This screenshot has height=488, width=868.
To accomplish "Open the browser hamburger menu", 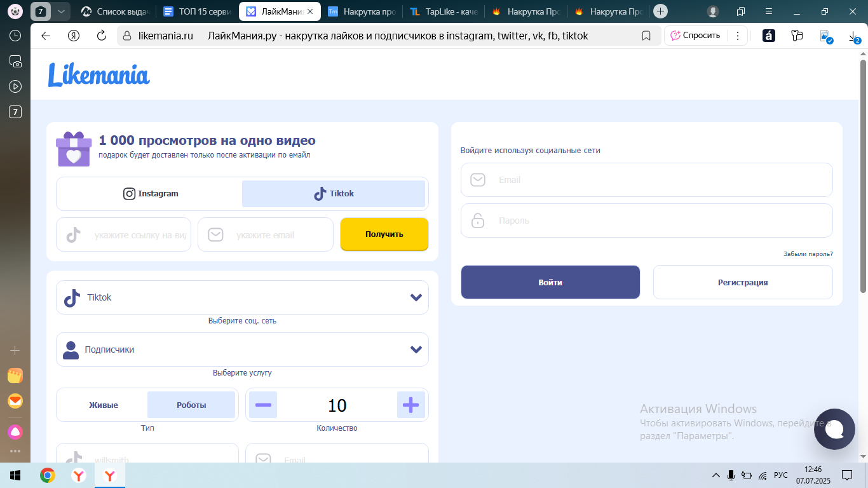I will point(769,11).
